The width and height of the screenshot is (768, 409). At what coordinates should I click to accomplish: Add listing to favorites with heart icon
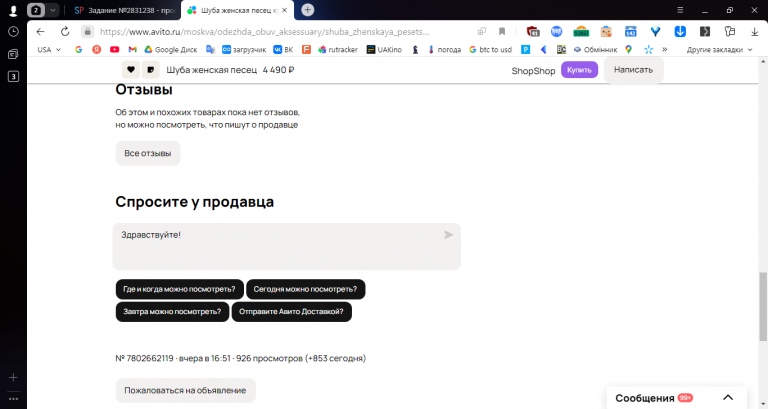coord(131,70)
